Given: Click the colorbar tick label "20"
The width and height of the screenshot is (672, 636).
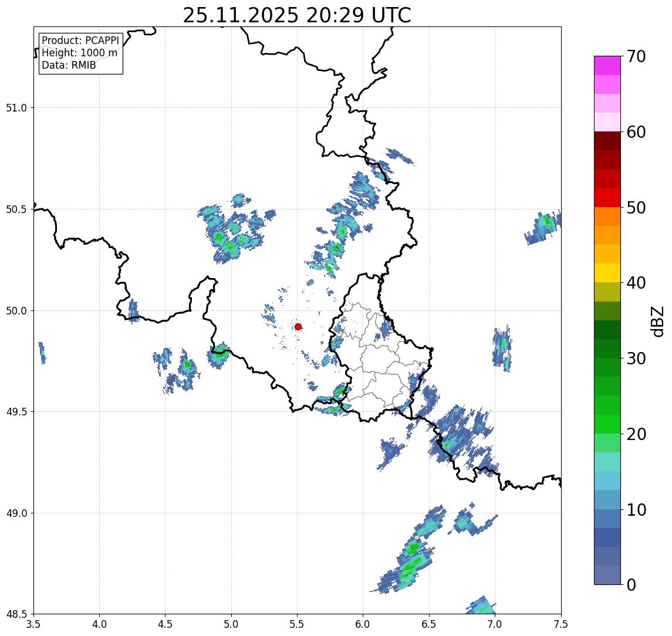Looking at the screenshot, I should [636, 434].
